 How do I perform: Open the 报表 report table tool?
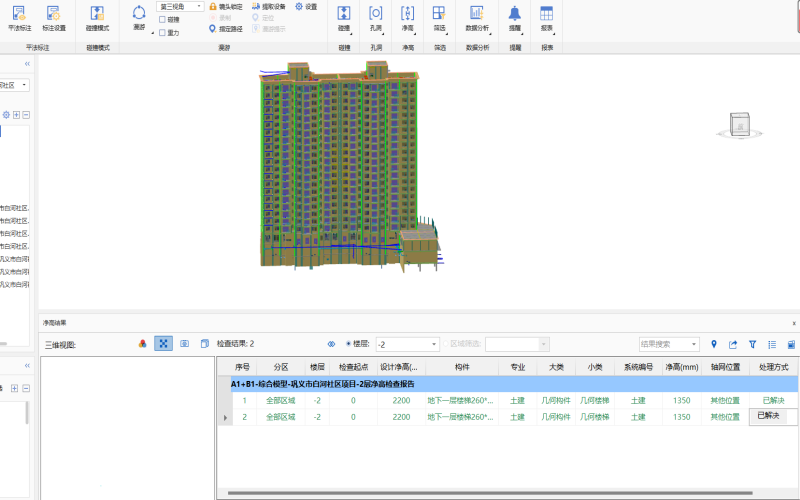coord(546,19)
